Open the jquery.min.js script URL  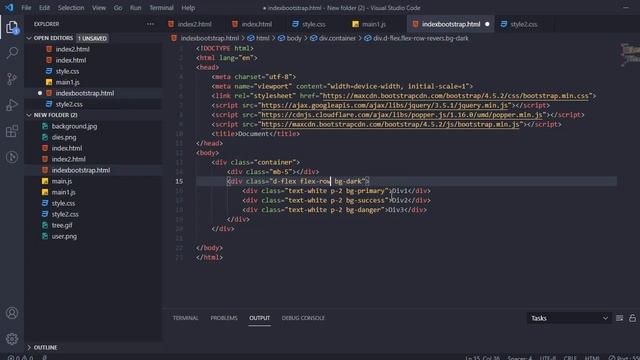(x=384, y=105)
